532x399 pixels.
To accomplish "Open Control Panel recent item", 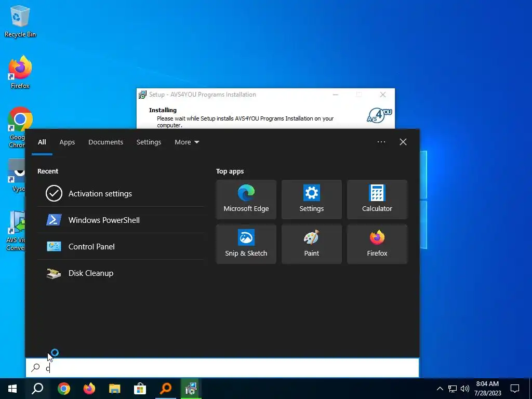I will pyautogui.click(x=121, y=246).
